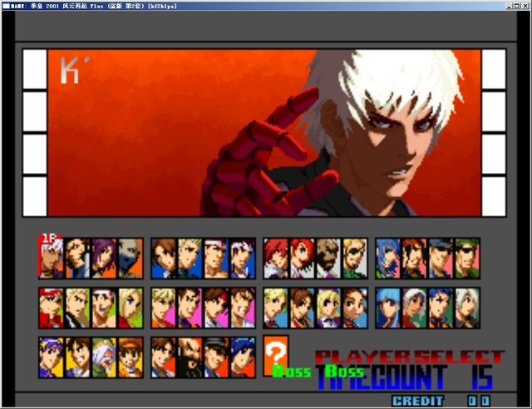This screenshot has width=532, height=409.
Task: Click large K' character artwork
Action: [264, 133]
